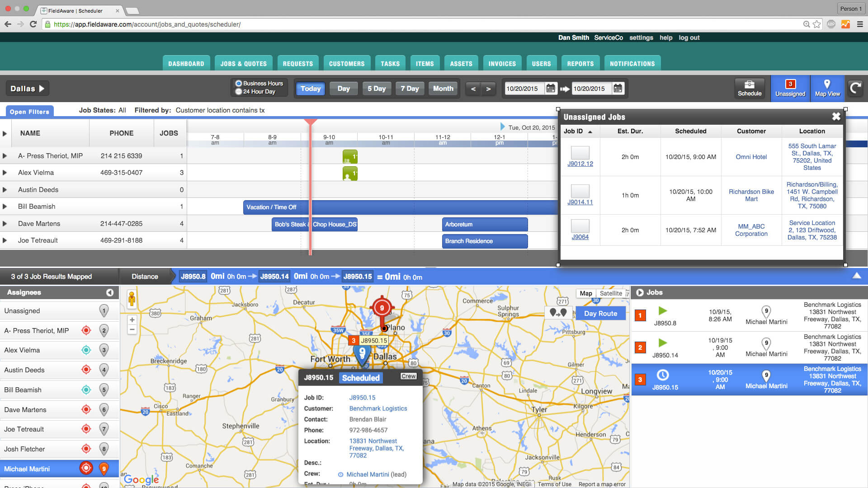Screen dimensions: 868x488
Task: Open the Dallas location selector
Action: tap(27, 89)
